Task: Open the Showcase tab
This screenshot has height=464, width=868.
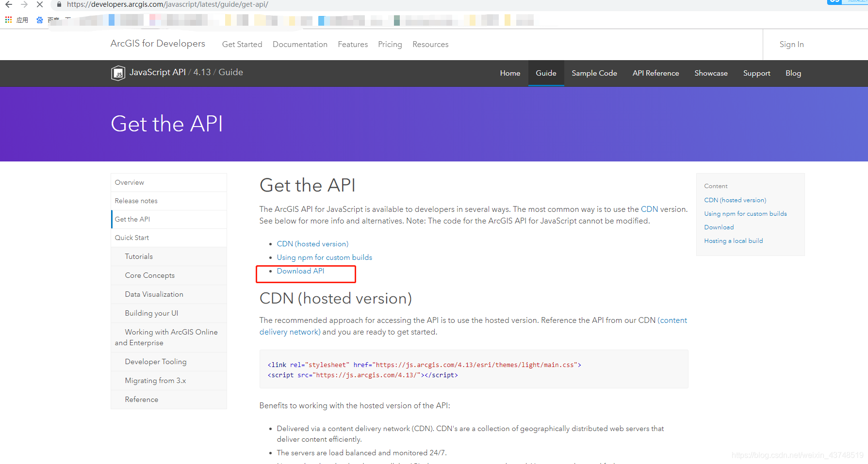Action: point(711,73)
